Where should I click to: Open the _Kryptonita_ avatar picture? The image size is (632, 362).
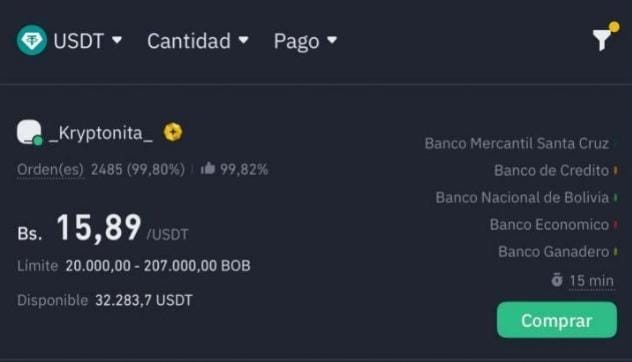click(x=29, y=132)
